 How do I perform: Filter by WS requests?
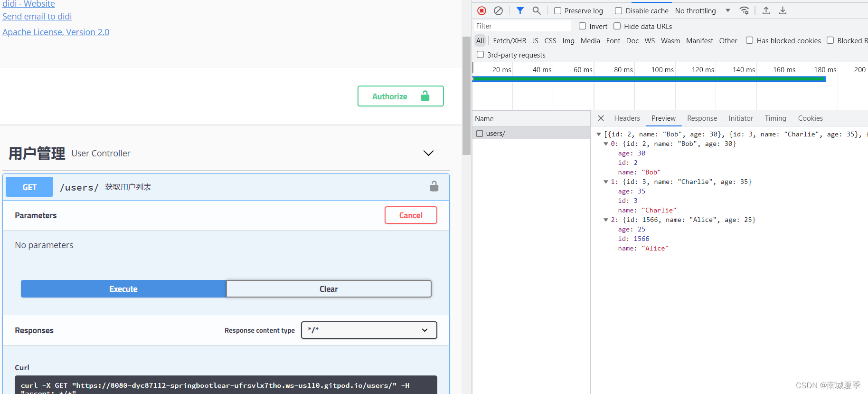650,41
